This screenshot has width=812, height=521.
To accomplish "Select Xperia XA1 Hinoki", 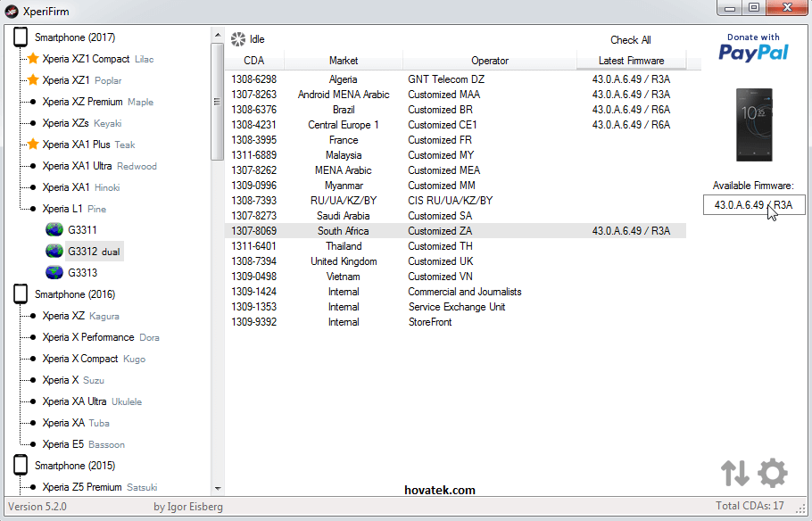I will point(81,187).
